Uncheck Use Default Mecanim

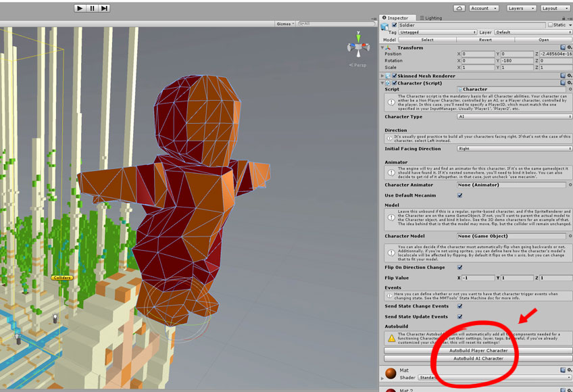pos(460,195)
